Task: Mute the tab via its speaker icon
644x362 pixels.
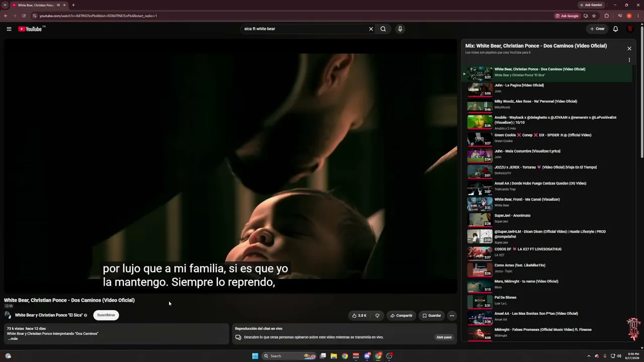Action: click(58, 5)
